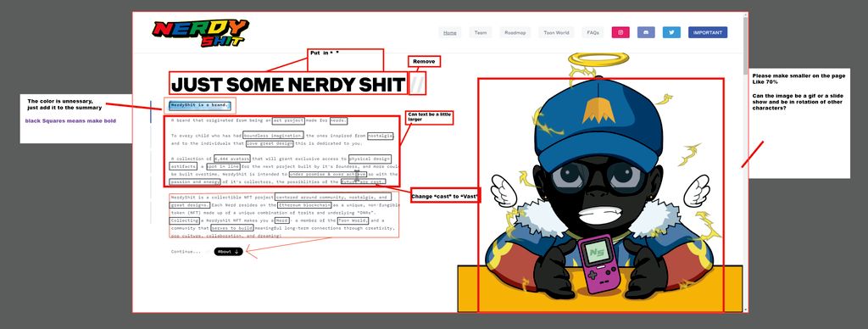868x329 pixels.
Task: Click the black About button
Action: (228, 252)
